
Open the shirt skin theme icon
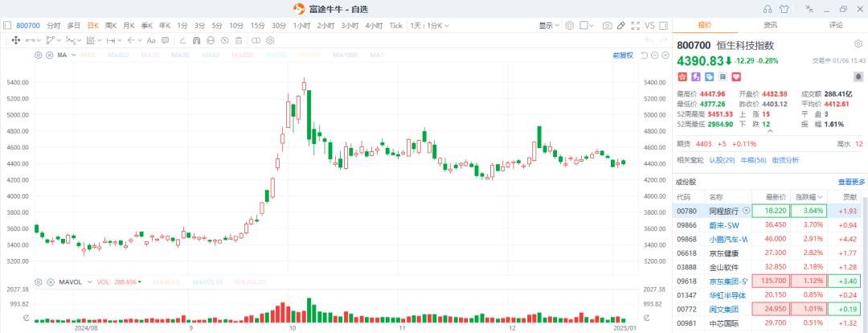(x=784, y=9)
